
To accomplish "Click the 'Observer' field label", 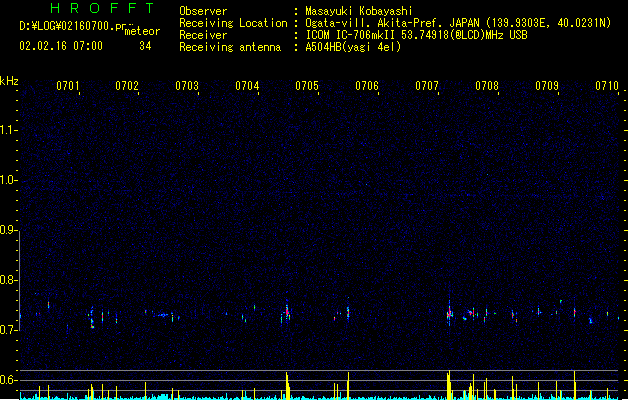I will (203, 11).
